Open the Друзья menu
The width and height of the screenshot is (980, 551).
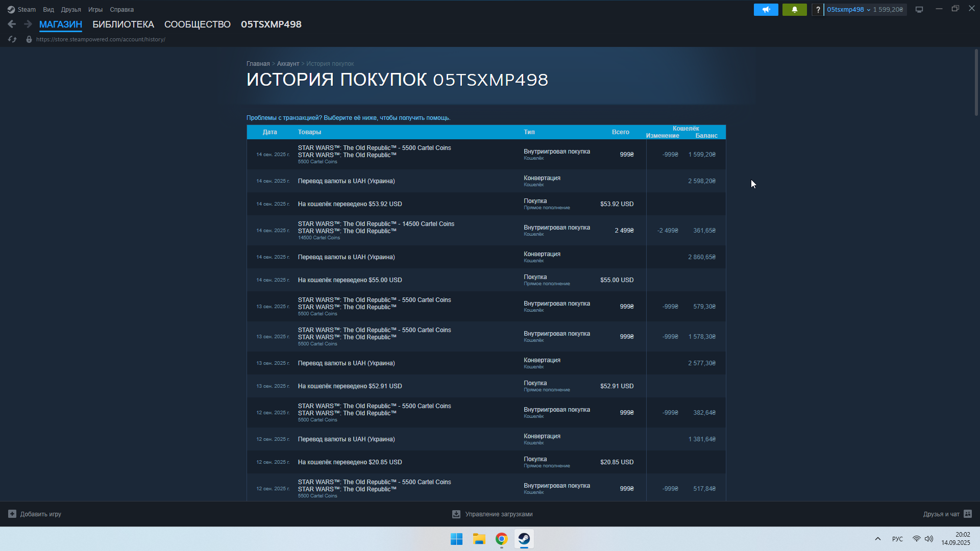71,10
